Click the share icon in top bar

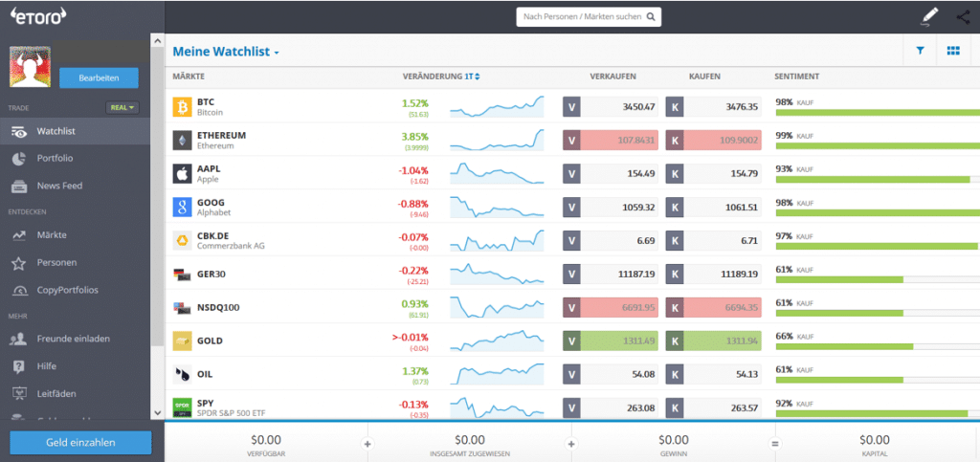[963, 16]
